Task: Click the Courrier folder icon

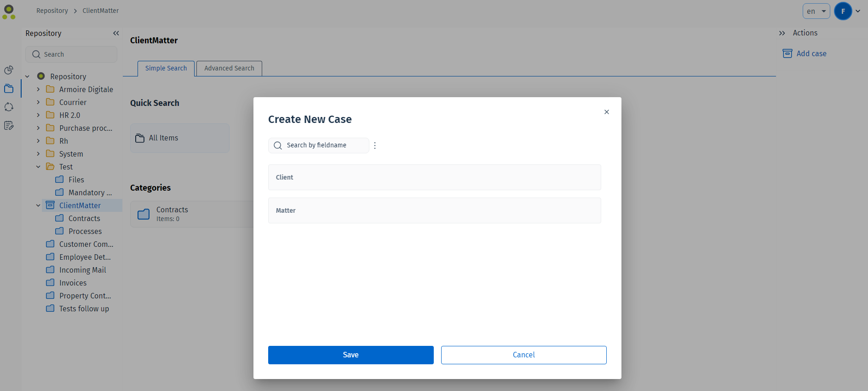Action: coord(50,102)
